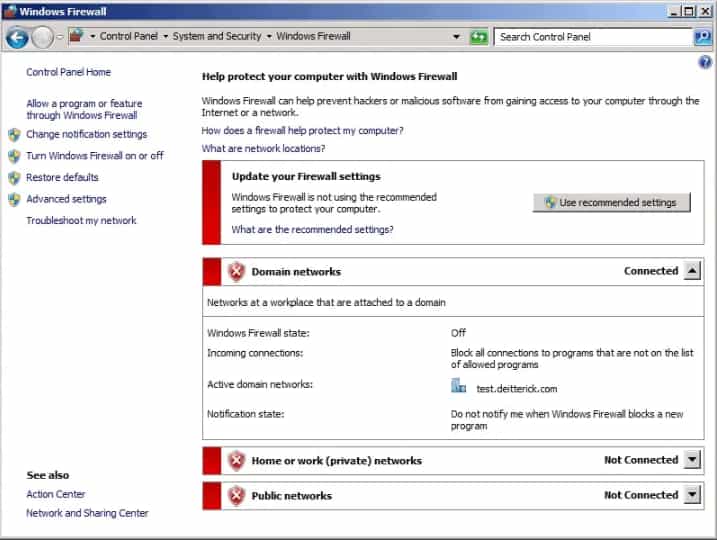Go to Control Panel Home
Image resolution: width=717 pixels, height=540 pixels.
[69, 72]
